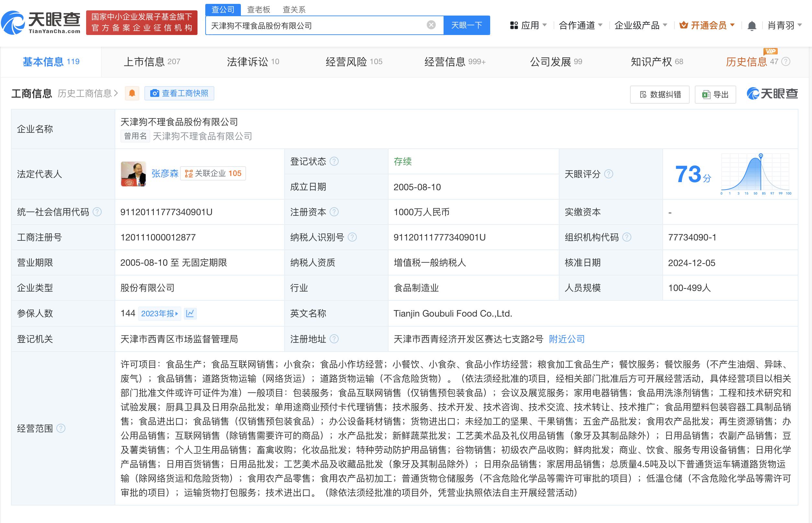Switch to the 法律诉讼 tab

click(253, 62)
